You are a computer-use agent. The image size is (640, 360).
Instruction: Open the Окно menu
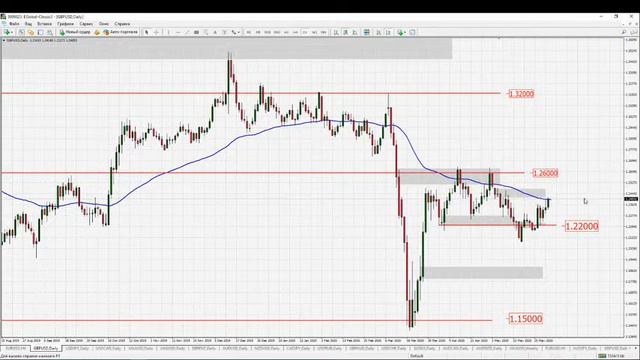pos(104,24)
